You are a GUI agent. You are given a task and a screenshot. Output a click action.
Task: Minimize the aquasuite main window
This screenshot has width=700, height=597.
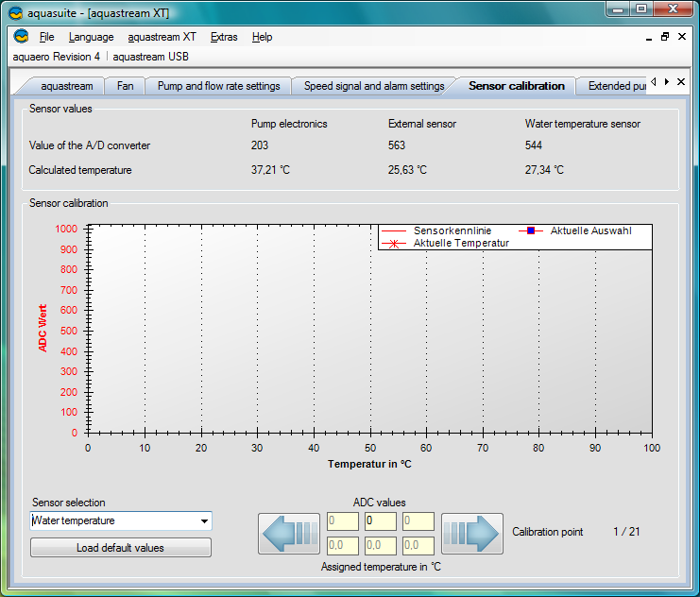pos(618,9)
